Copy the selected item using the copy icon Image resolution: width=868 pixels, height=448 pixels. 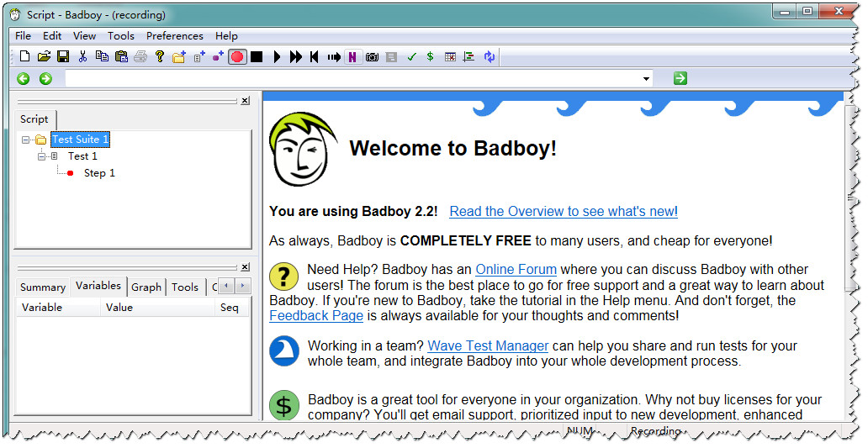point(102,56)
